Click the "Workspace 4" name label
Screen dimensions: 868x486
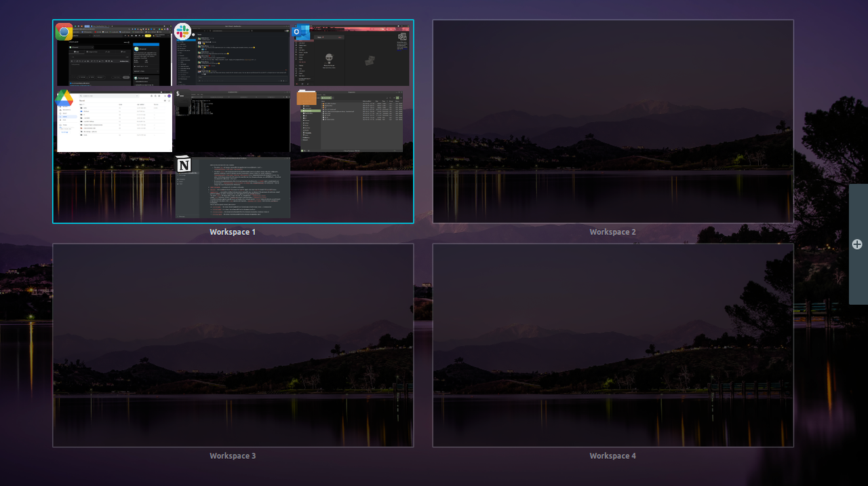pyautogui.click(x=613, y=456)
